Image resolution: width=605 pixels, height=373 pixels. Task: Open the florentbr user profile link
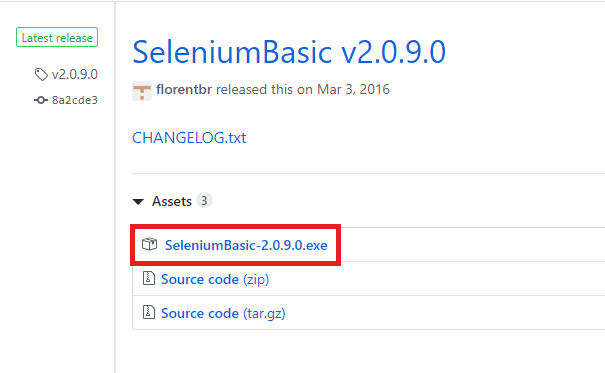point(184,89)
